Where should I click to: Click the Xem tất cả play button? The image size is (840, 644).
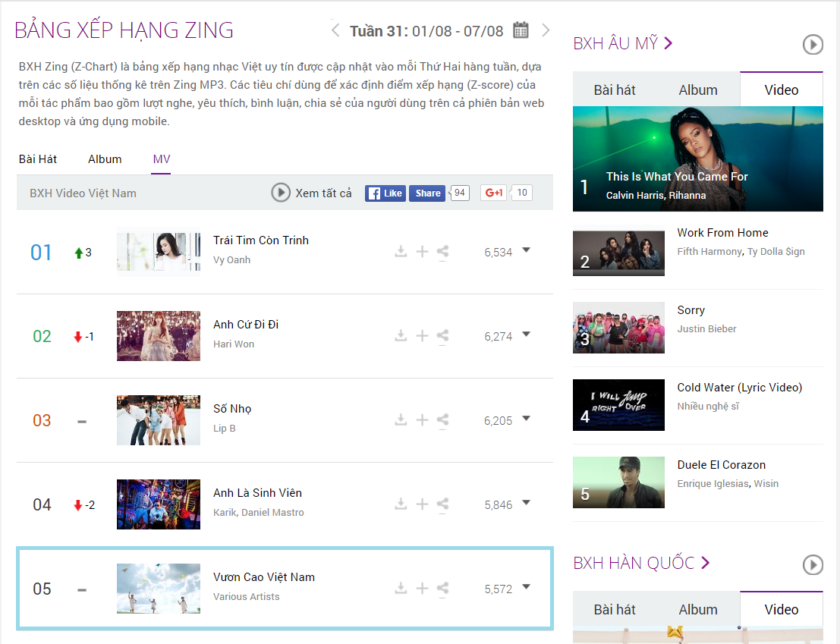280,193
